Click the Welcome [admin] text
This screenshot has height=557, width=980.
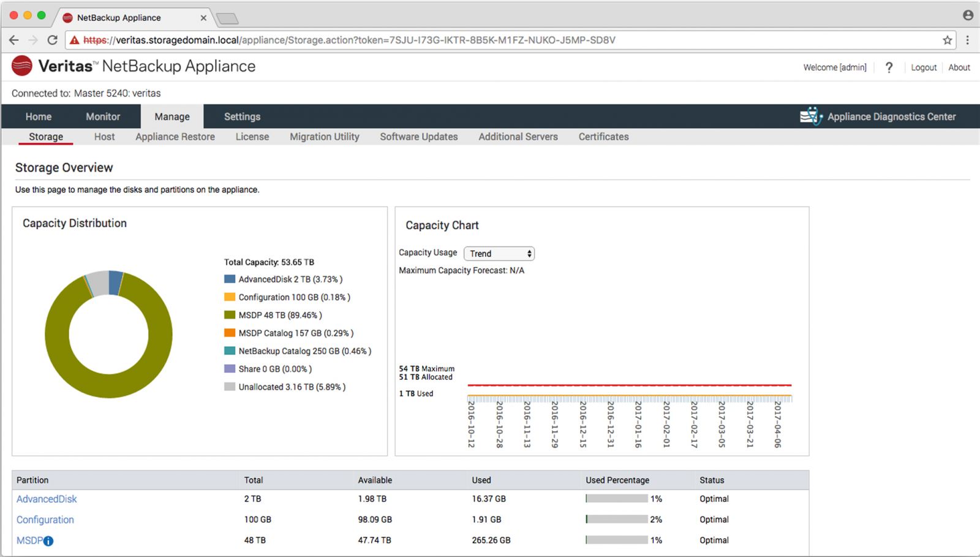(835, 67)
